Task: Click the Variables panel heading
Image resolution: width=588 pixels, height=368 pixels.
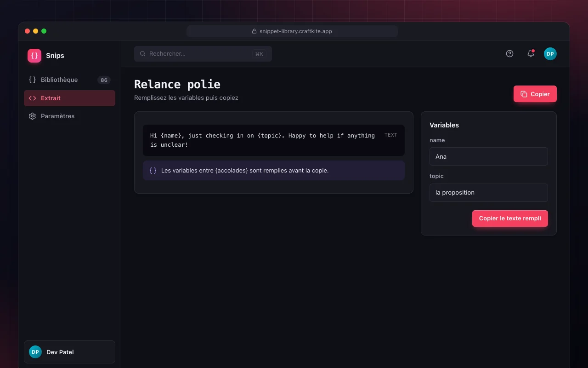Action: (x=444, y=125)
